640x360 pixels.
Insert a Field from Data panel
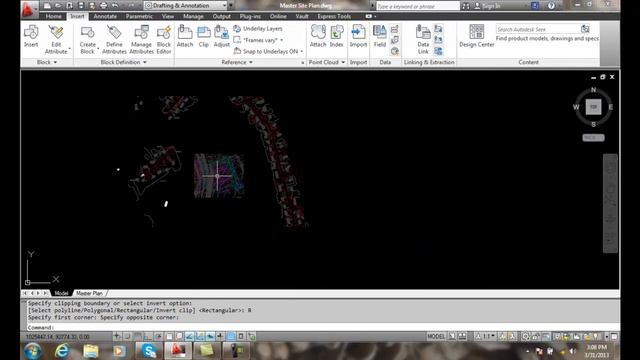380,37
